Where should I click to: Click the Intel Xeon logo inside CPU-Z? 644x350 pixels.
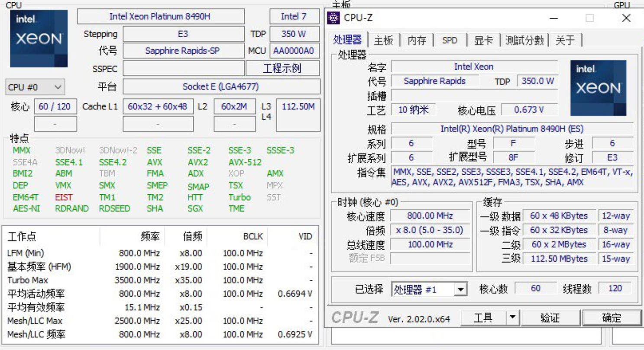[x=598, y=88]
